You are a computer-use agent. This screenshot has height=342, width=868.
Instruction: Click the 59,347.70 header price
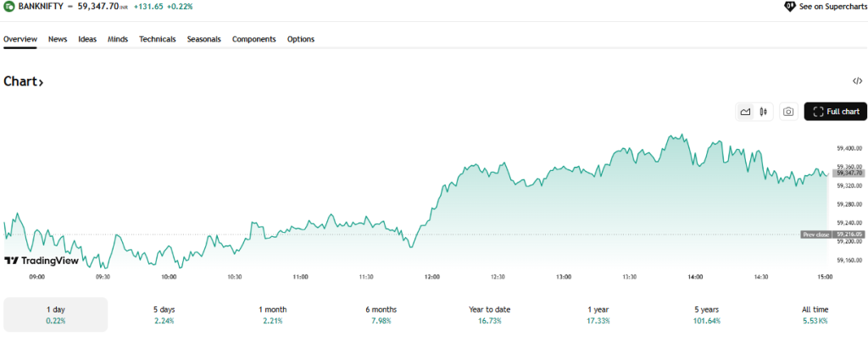pos(97,7)
